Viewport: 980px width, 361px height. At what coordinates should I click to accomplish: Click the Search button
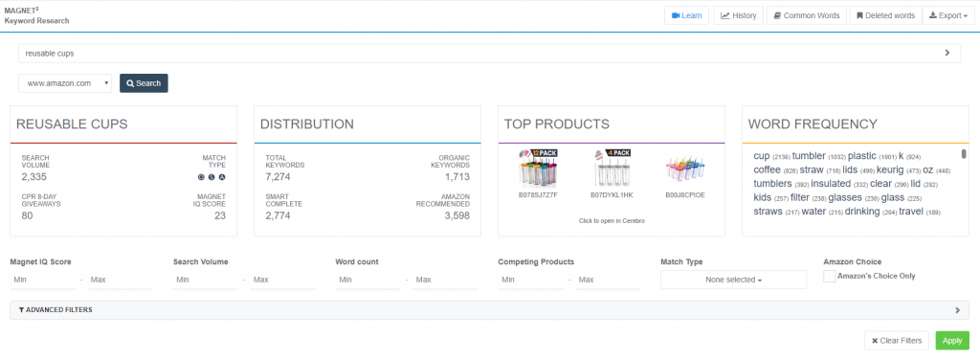pyautogui.click(x=144, y=83)
